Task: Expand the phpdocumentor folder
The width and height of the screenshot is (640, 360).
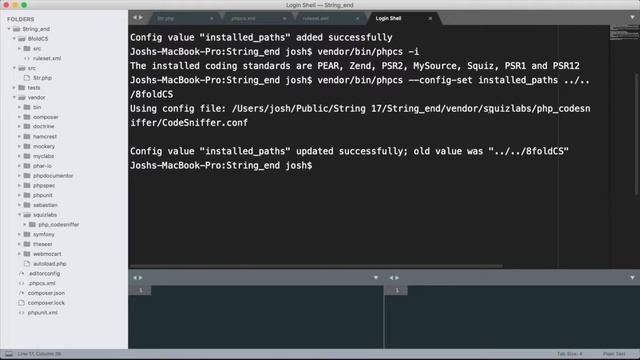Action: tap(19, 176)
